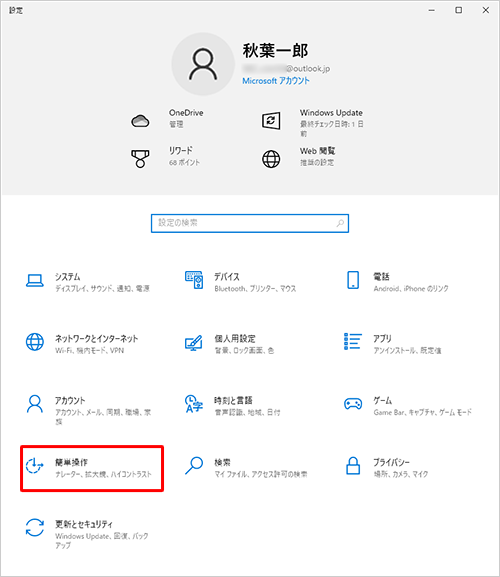
Task: Click the ゲーム title text
Action: pyautogui.click(x=383, y=400)
